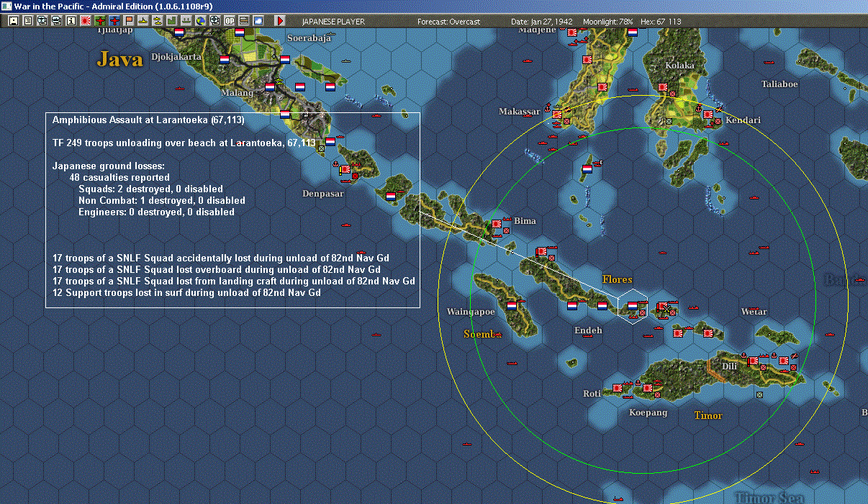Viewport: 868px width, 504px height.
Task: Click the information 'i' toolbar icon
Action: (71, 21)
